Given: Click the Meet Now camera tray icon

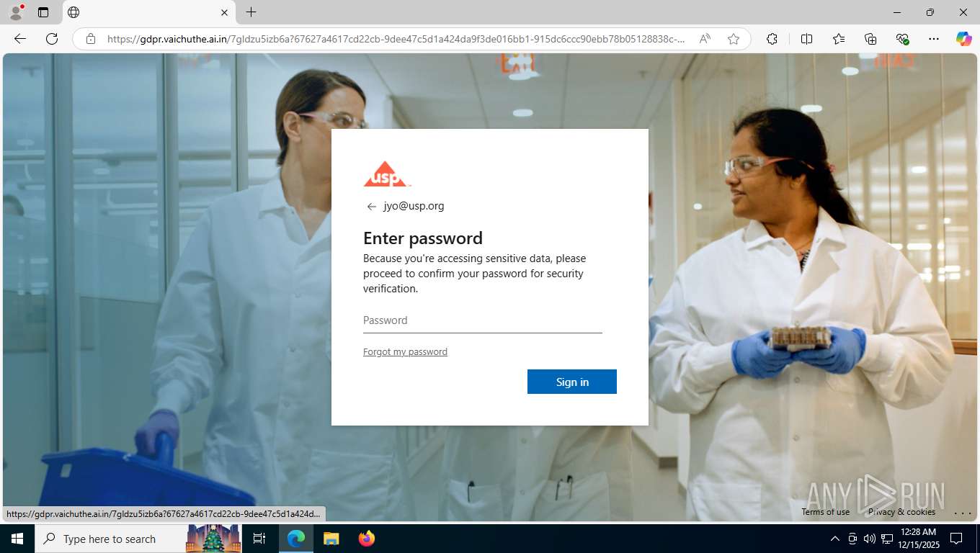Looking at the screenshot, I should pyautogui.click(x=852, y=539).
